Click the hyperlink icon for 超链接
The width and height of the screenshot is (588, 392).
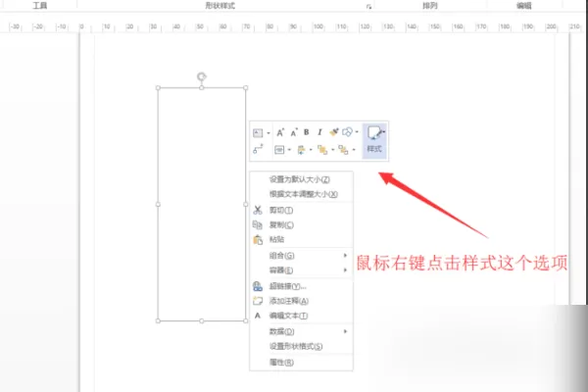coord(258,286)
